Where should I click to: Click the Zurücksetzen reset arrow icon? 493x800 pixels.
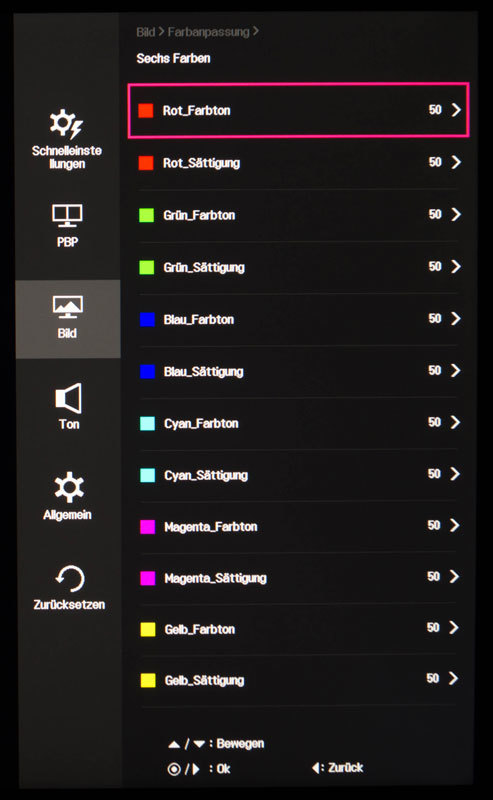[x=69, y=579]
